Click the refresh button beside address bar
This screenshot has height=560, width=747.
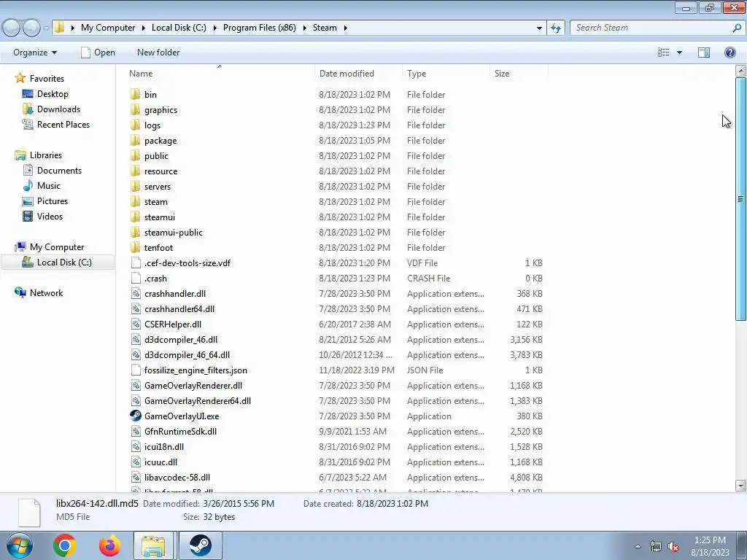pos(555,28)
